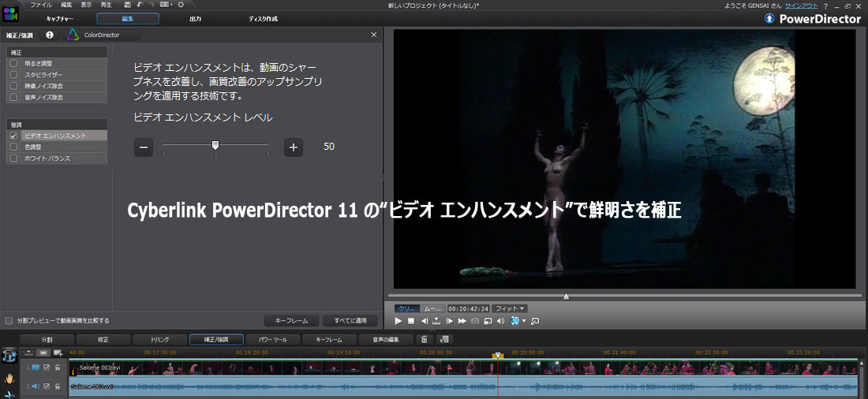
Task: Click the save project floppy disk icon
Action: 127,5
